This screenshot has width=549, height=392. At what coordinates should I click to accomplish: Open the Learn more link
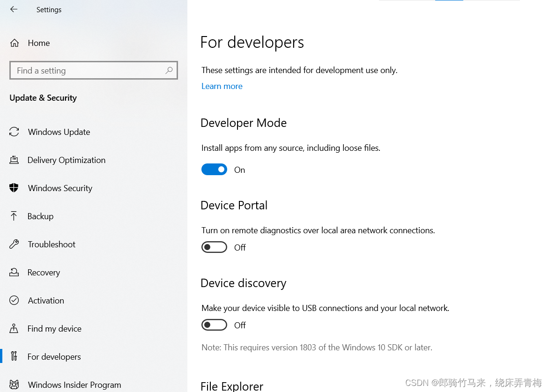click(x=222, y=86)
